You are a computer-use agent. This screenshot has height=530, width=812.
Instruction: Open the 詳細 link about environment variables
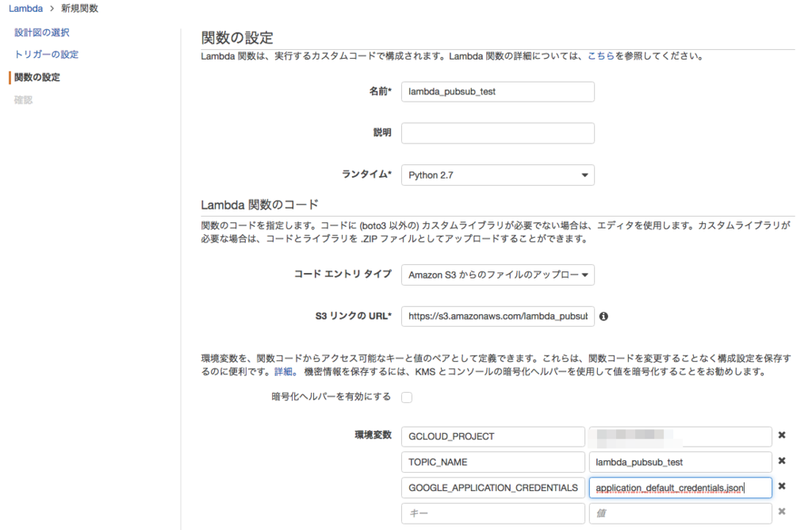click(283, 371)
